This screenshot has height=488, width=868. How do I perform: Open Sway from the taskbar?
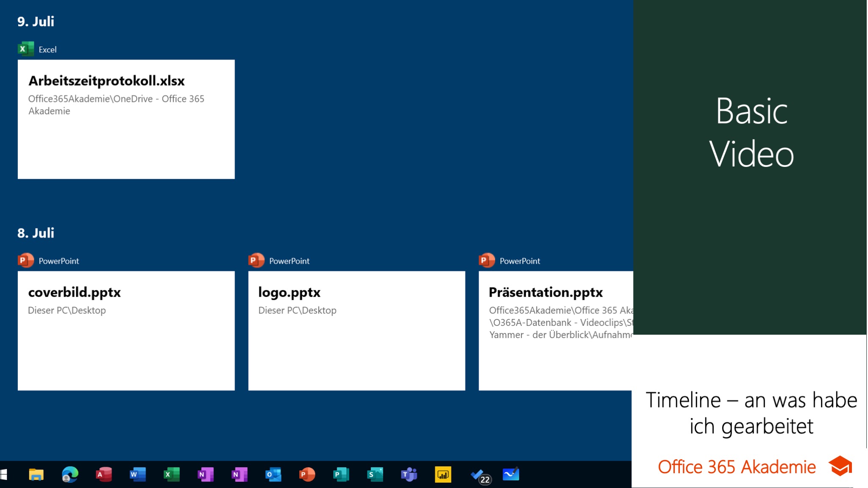375,474
